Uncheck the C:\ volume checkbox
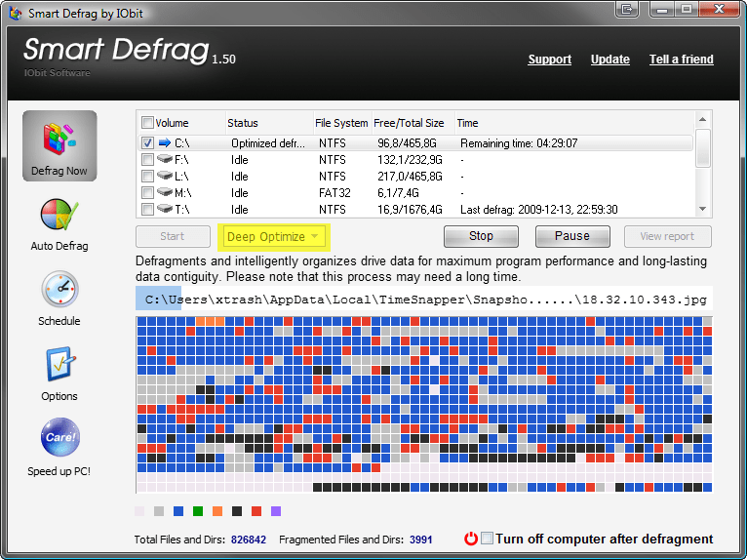747x560 pixels. 147,142
